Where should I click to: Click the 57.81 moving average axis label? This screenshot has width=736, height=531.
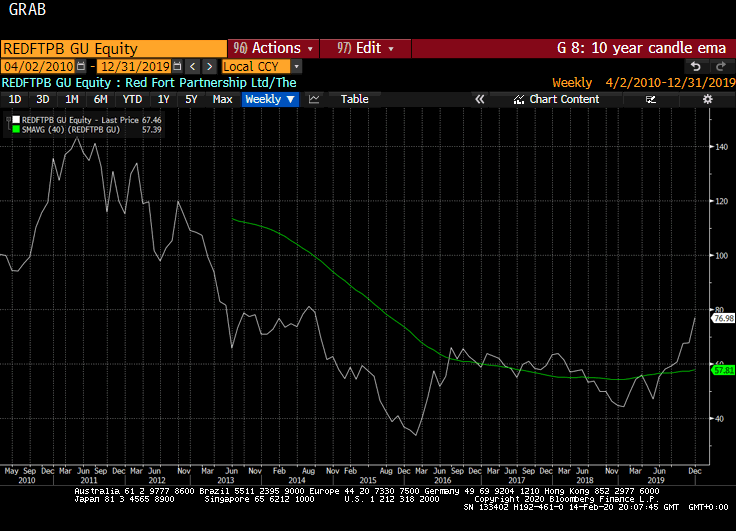[723, 370]
